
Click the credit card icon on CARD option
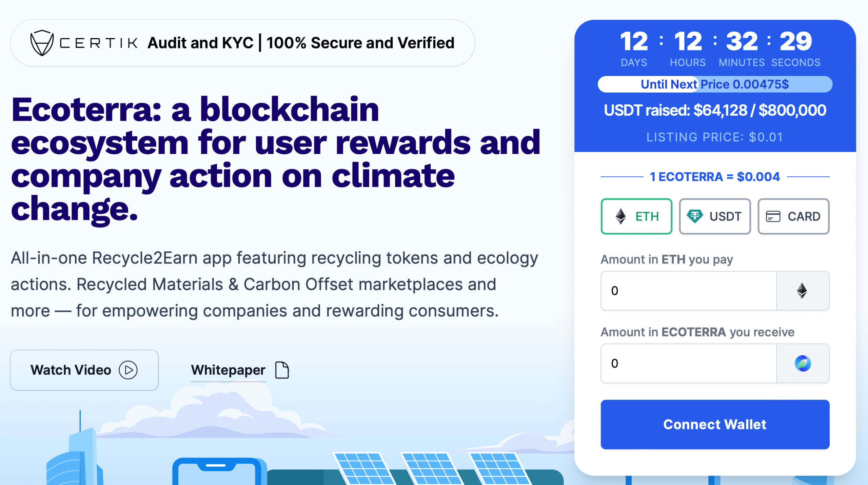(773, 216)
